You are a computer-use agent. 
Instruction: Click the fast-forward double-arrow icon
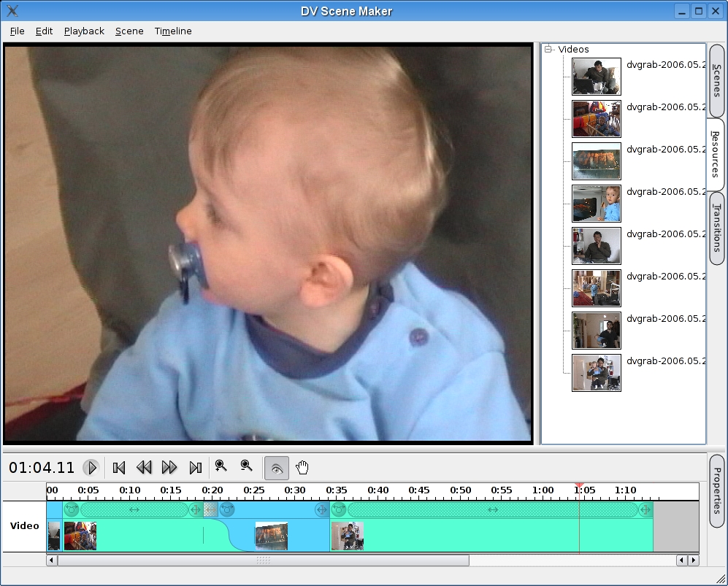click(x=169, y=468)
